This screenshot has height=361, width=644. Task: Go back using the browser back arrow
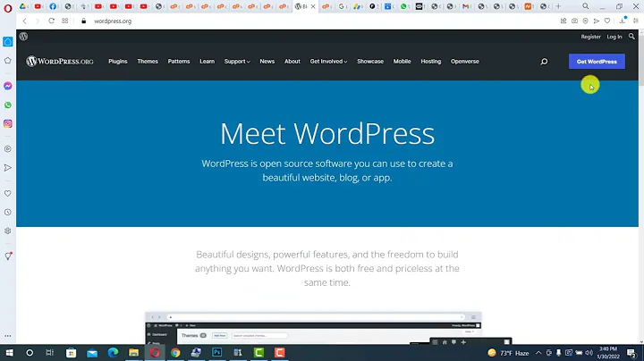coord(25,21)
